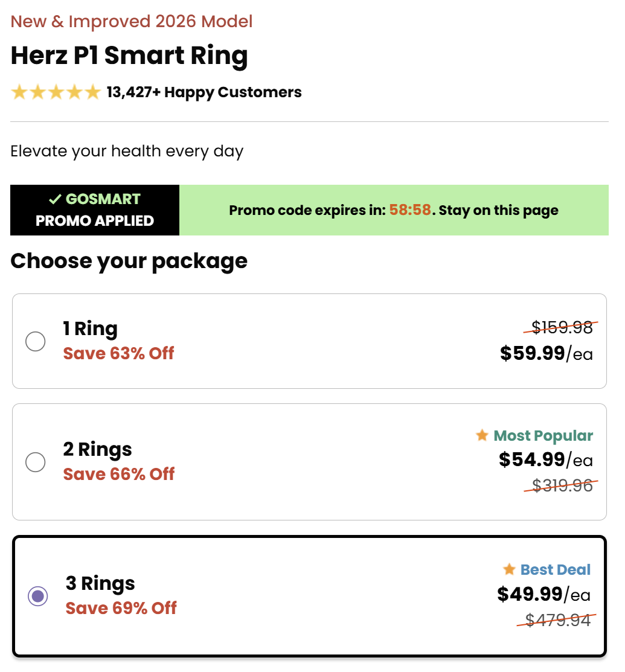The image size is (625, 672).
Task: Select the 1 Ring package radio button
Action: 36,341
